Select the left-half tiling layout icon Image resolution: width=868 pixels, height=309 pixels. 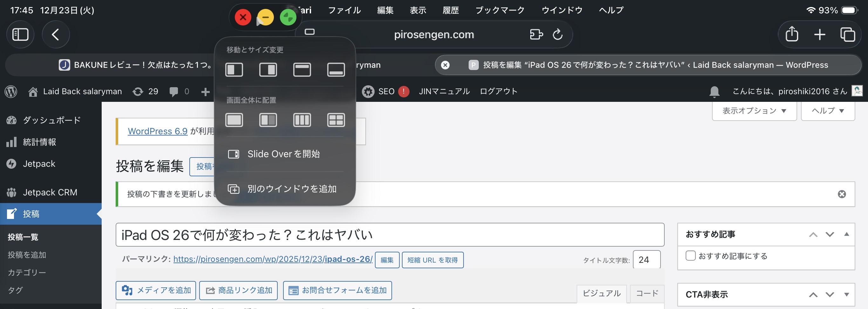coord(234,70)
